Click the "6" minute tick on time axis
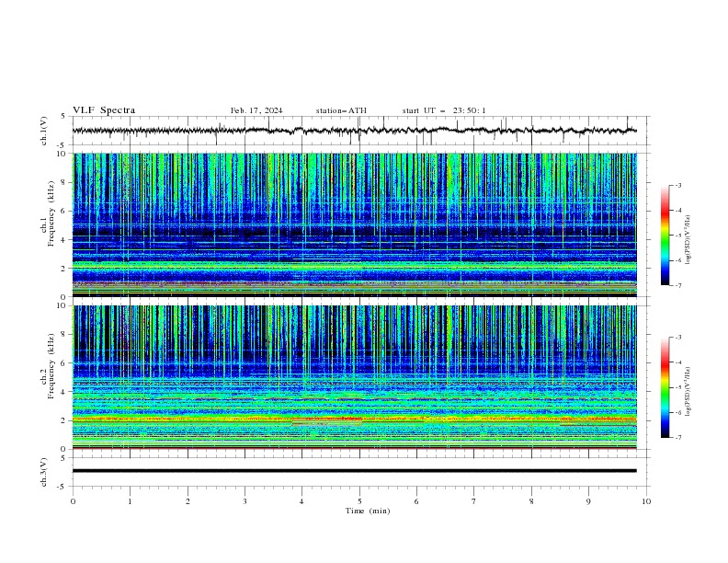 416,501
